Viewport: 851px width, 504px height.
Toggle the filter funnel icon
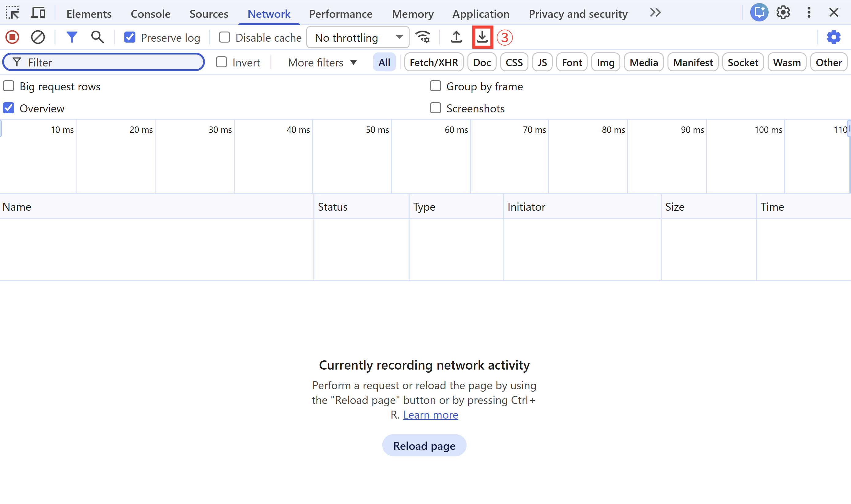[72, 37]
